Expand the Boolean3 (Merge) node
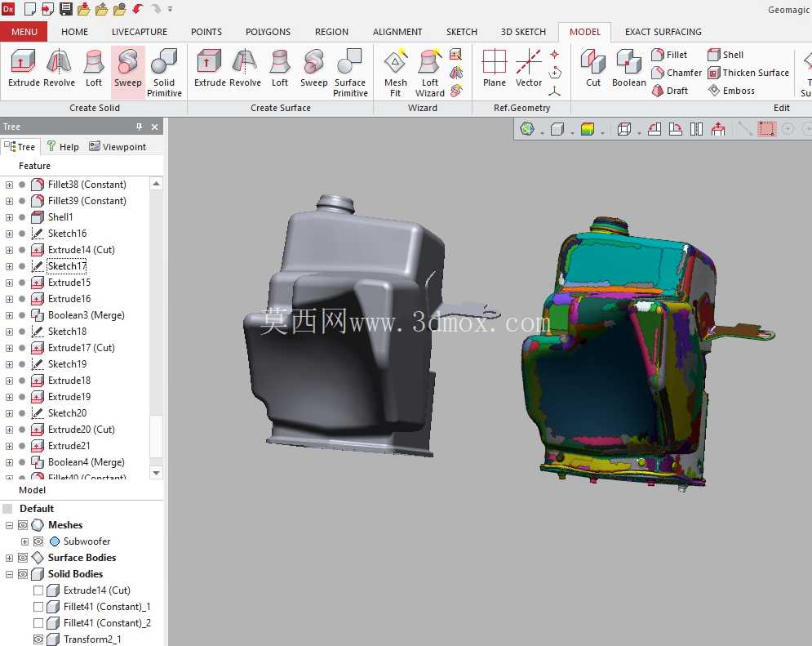 [x=9, y=315]
